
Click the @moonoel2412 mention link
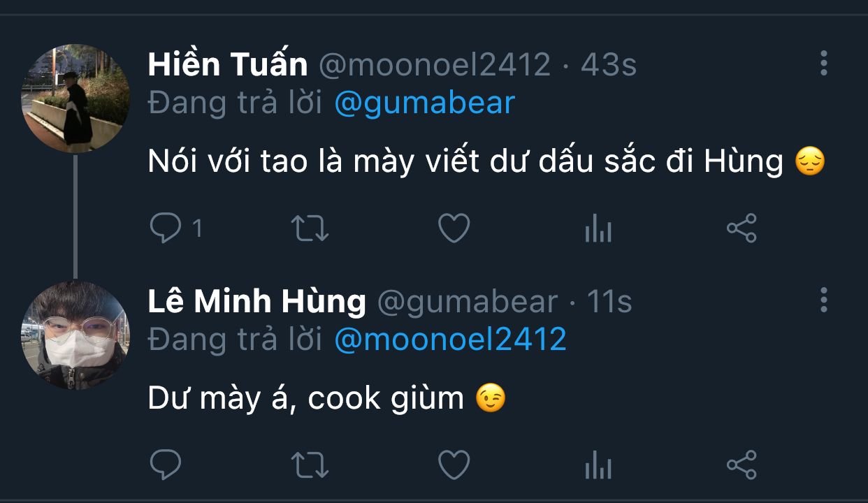tap(450, 340)
